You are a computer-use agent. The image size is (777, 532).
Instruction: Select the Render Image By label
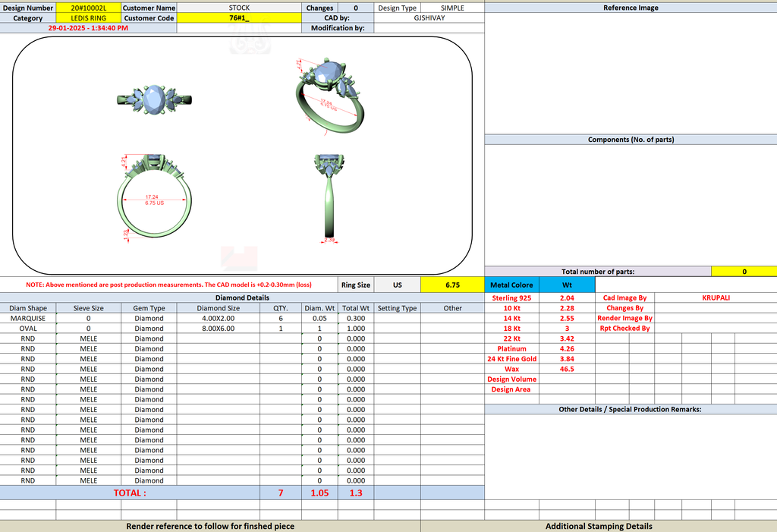tap(624, 318)
